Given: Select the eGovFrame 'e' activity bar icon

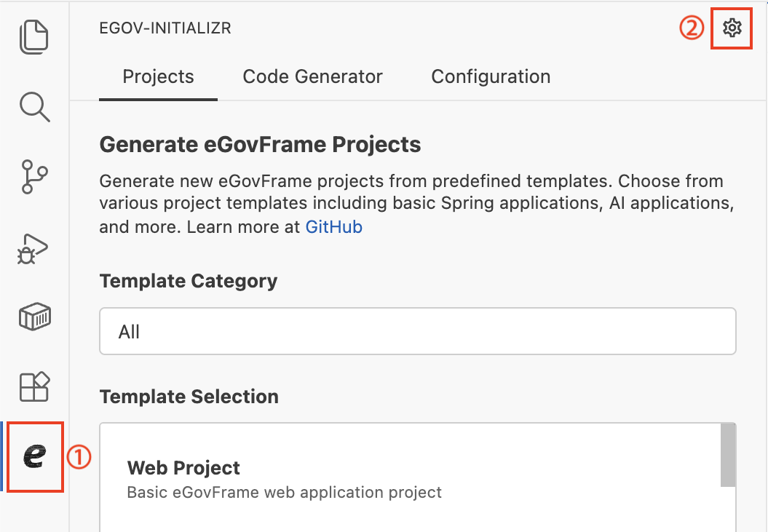Looking at the screenshot, I should pyautogui.click(x=34, y=456).
